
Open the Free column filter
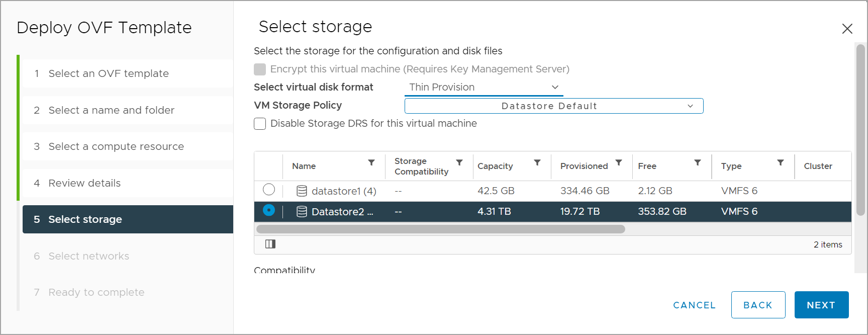[x=698, y=163]
